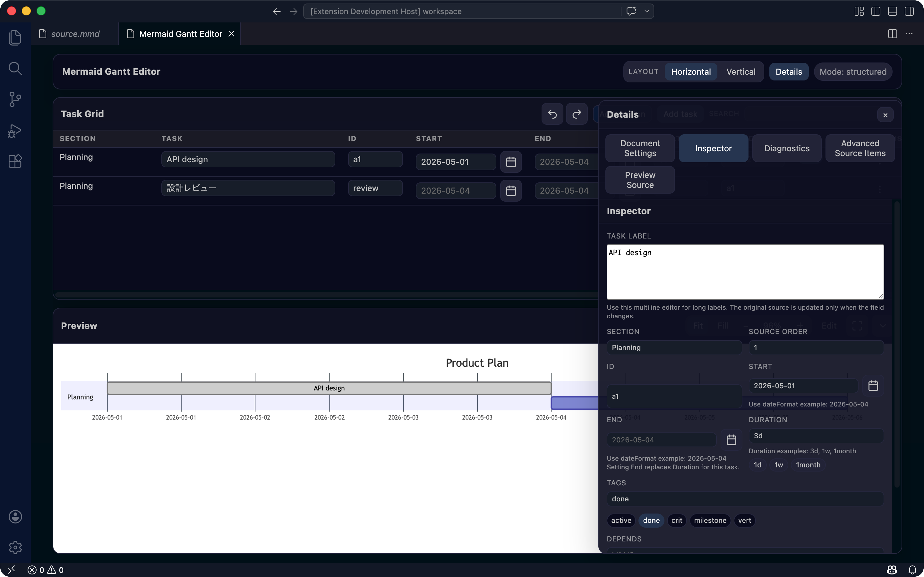Select the Search icon in the sidebar

[15, 69]
